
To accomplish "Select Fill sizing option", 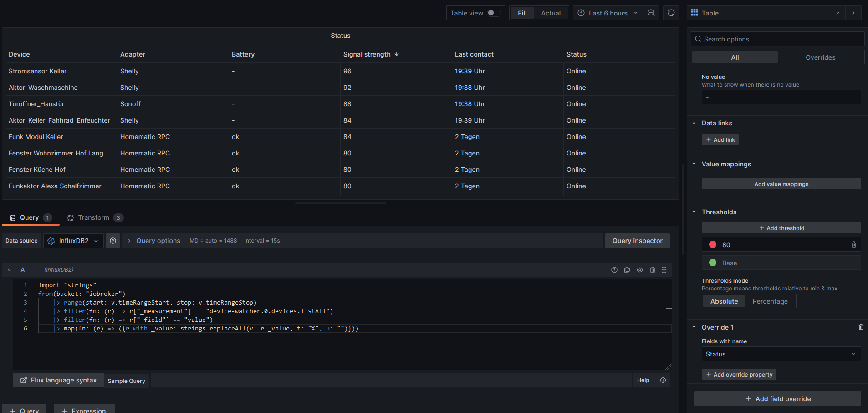I will 522,13.
